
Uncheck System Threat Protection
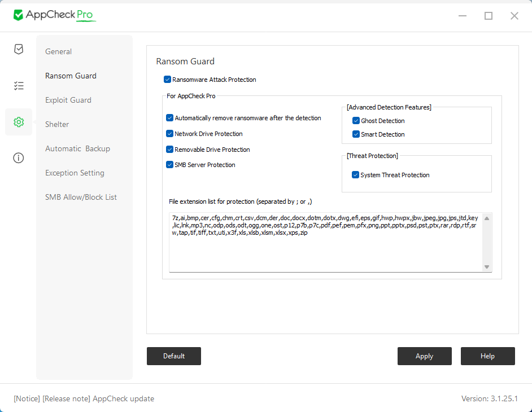click(x=356, y=175)
